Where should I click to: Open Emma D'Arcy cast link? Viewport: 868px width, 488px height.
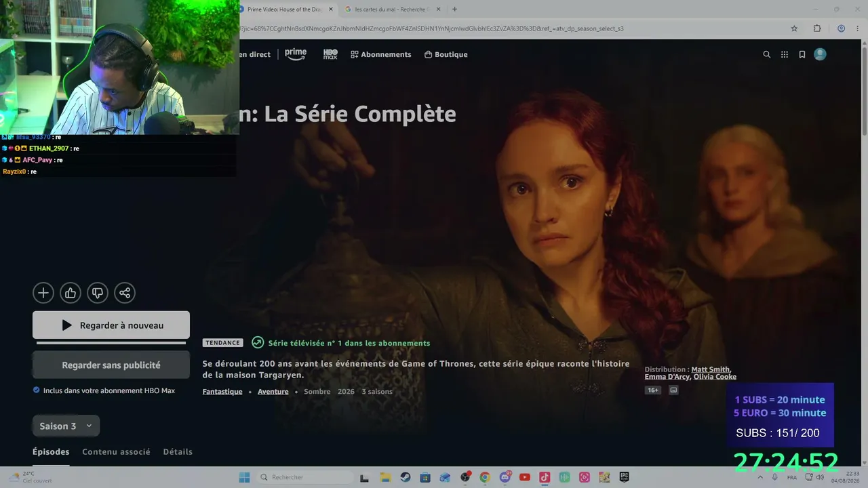click(x=667, y=377)
